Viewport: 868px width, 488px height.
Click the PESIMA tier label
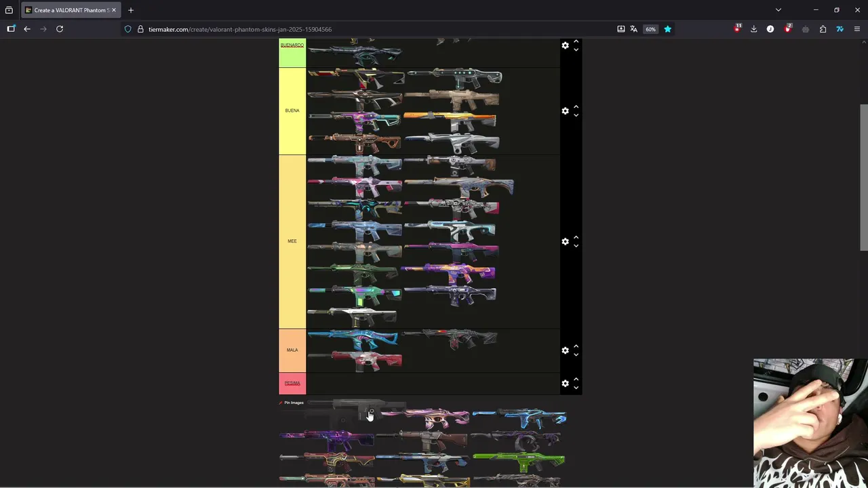click(x=292, y=384)
